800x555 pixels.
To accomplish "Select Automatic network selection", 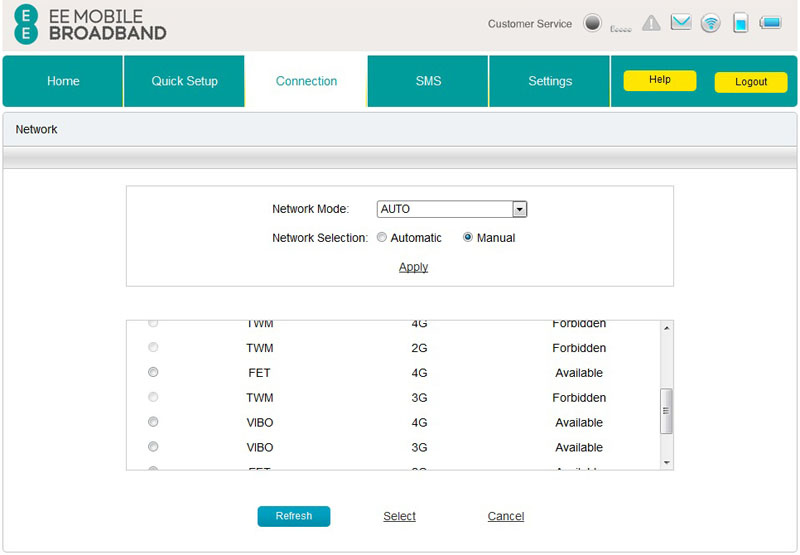I will [382, 237].
